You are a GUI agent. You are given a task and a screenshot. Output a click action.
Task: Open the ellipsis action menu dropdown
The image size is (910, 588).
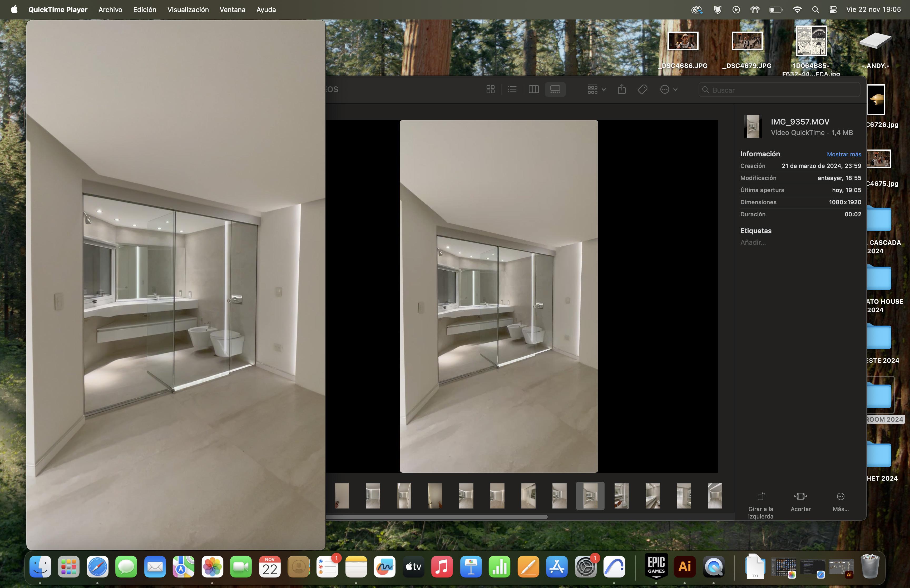[668, 89]
